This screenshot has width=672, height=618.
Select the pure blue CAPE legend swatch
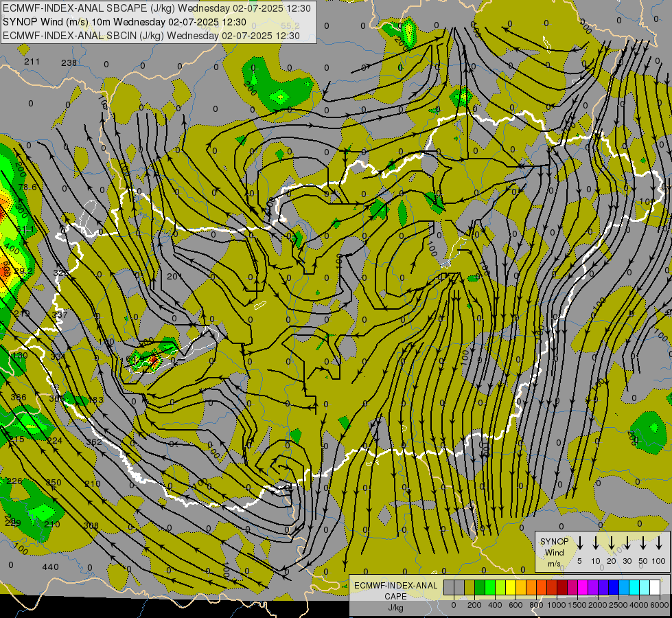pyautogui.click(x=613, y=587)
